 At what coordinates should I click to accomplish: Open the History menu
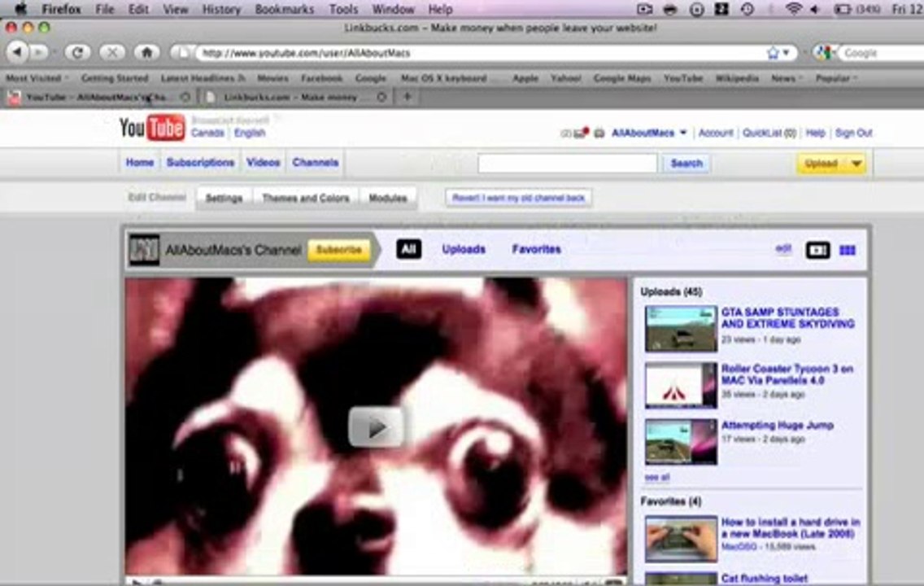[x=221, y=10]
